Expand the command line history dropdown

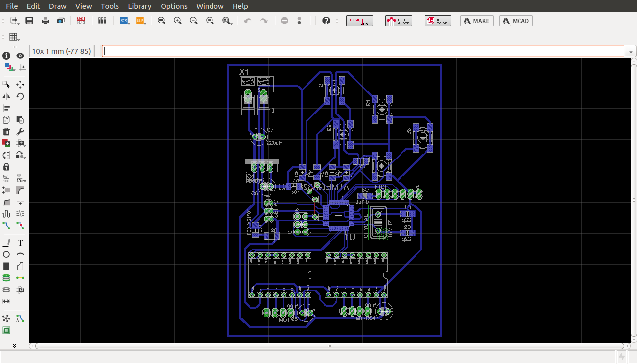click(630, 51)
